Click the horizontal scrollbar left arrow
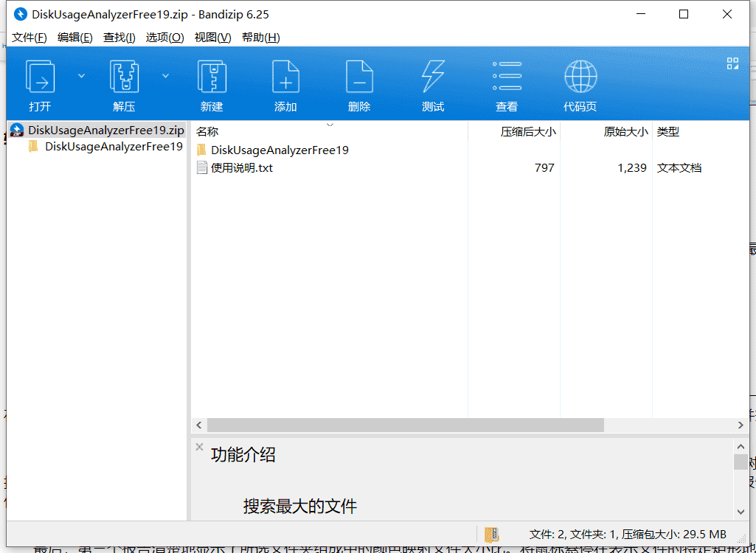 (x=198, y=425)
